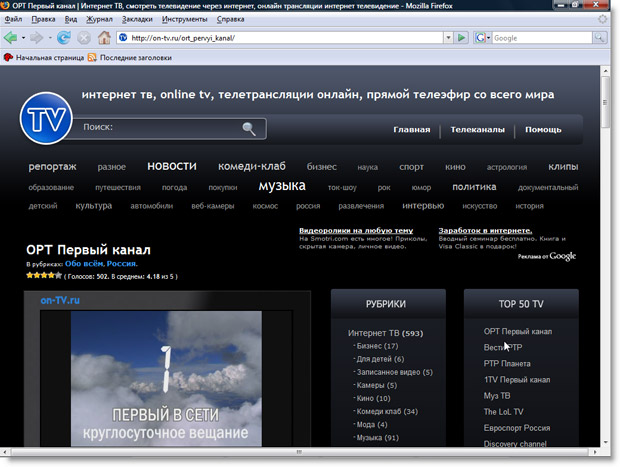Select the музыка tag
The width and height of the screenshot is (620, 467).
282,185
